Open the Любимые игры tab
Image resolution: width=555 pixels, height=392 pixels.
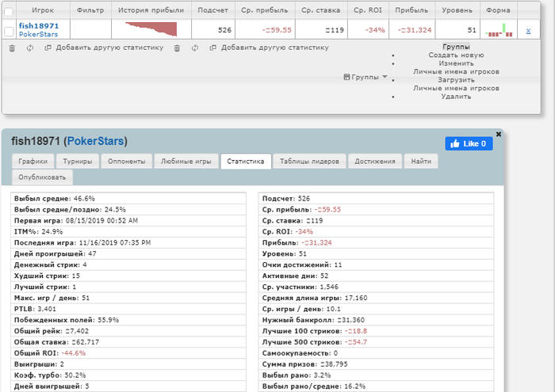tap(186, 162)
